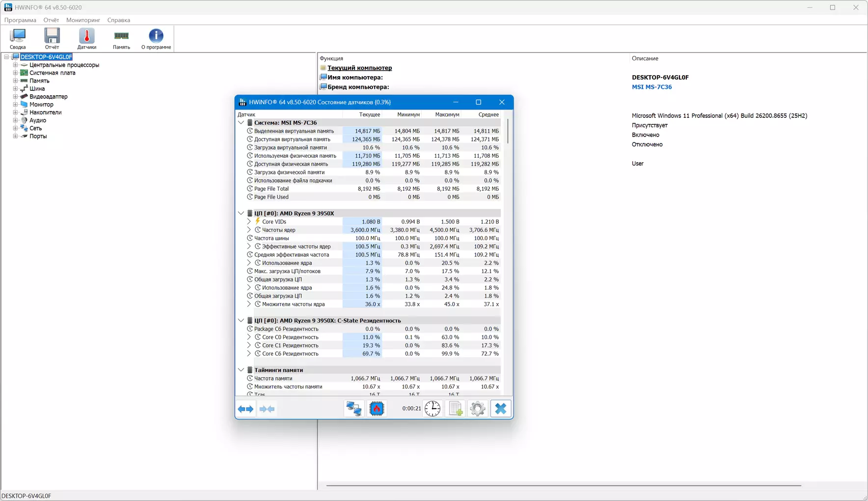The image size is (868, 501).
Task: Click the Память memory toolbar icon
Action: [x=121, y=39]
